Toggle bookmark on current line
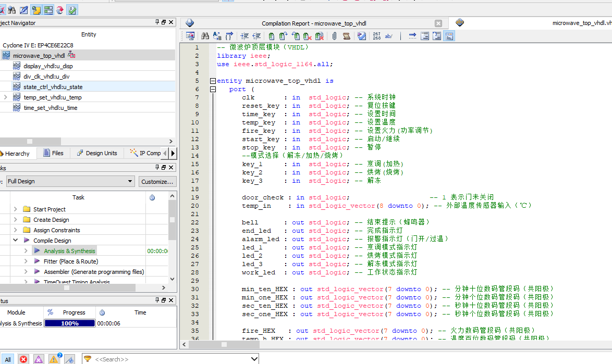 tap(271, 36)
